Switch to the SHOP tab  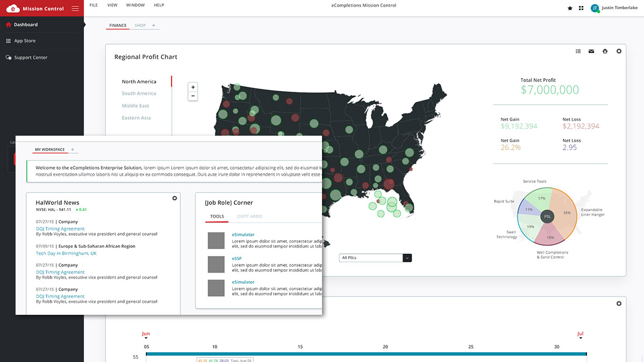(140, 25)
